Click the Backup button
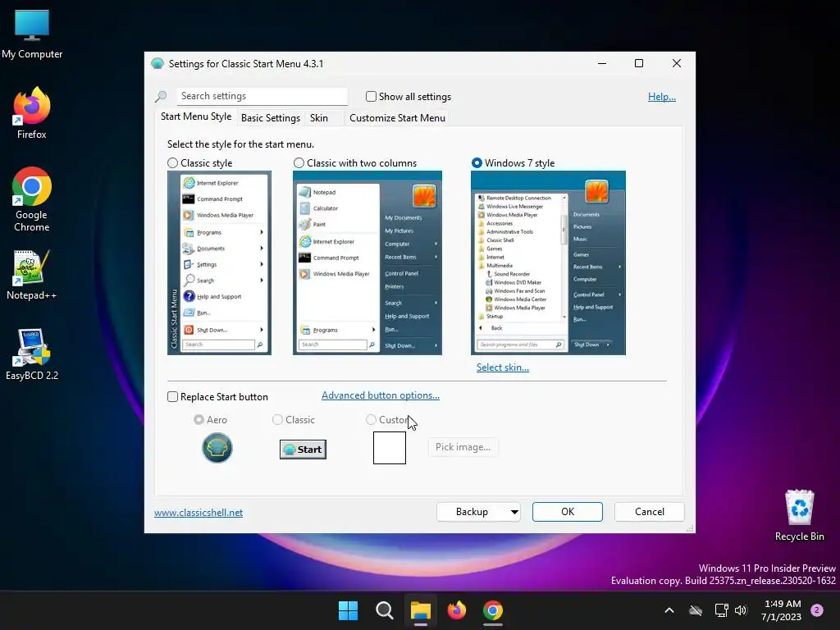Screen dimensions: 840x630 tap(472, 512)
